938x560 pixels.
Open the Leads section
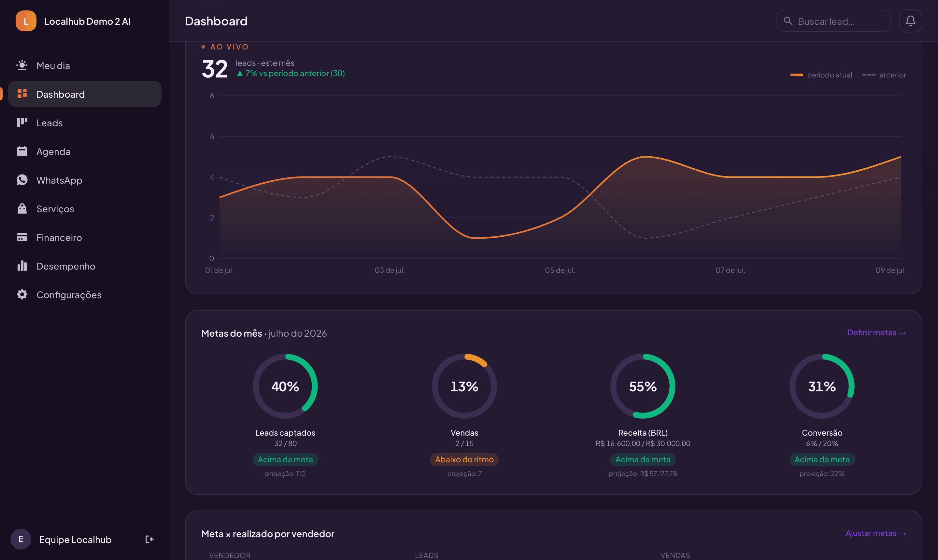[85, 123]
